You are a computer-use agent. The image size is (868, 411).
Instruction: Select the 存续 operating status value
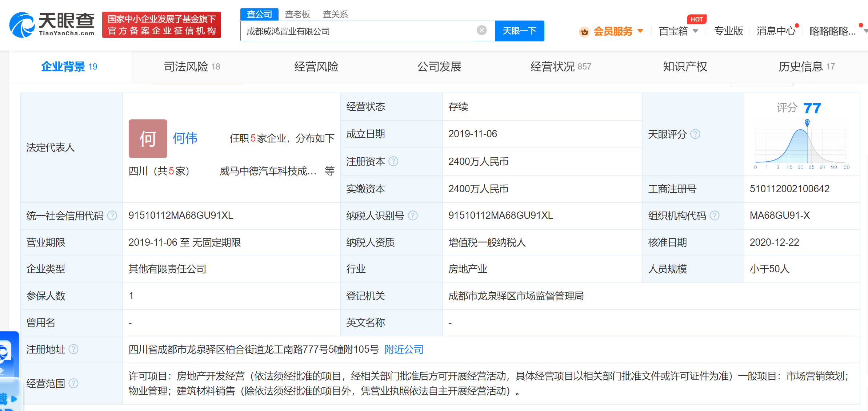tap(458, 107)
